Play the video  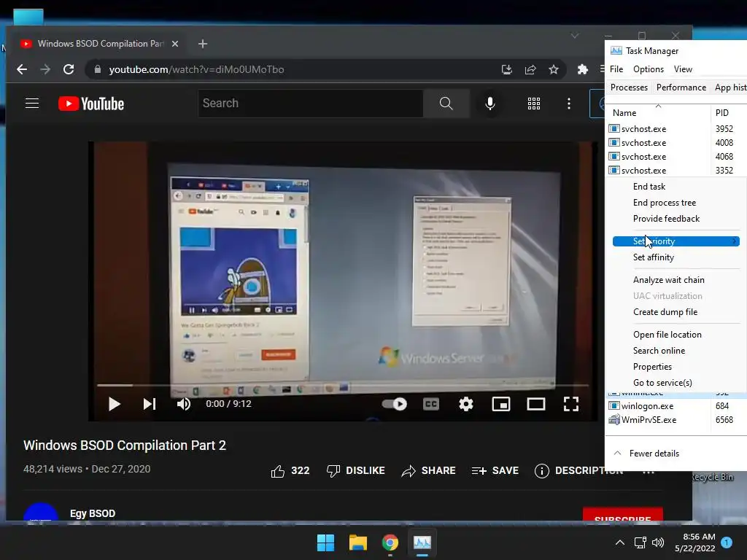coord(114,404)
